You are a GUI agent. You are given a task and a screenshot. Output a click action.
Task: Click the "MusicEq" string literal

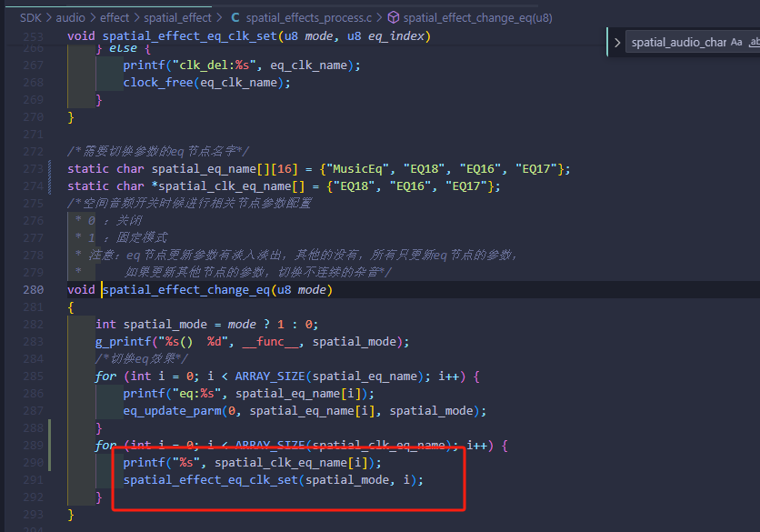357,169
